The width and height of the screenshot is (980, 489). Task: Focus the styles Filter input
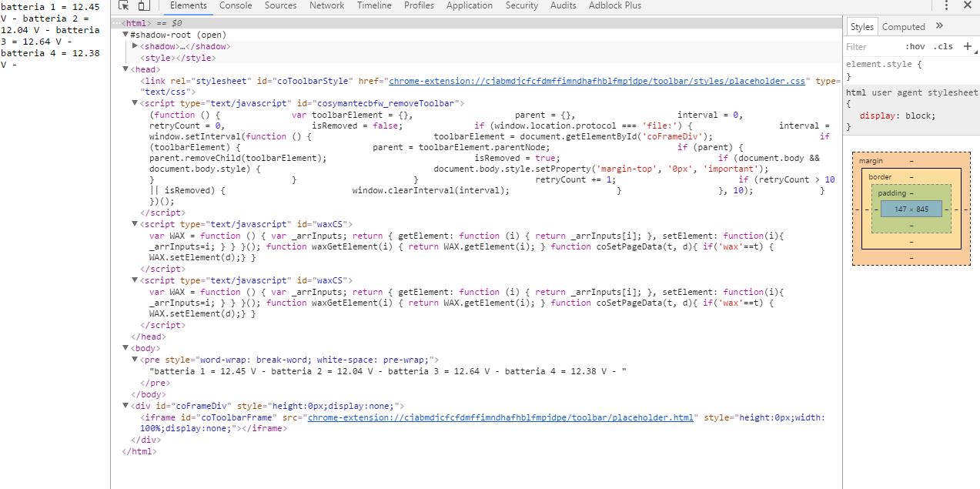click(870, 46)
